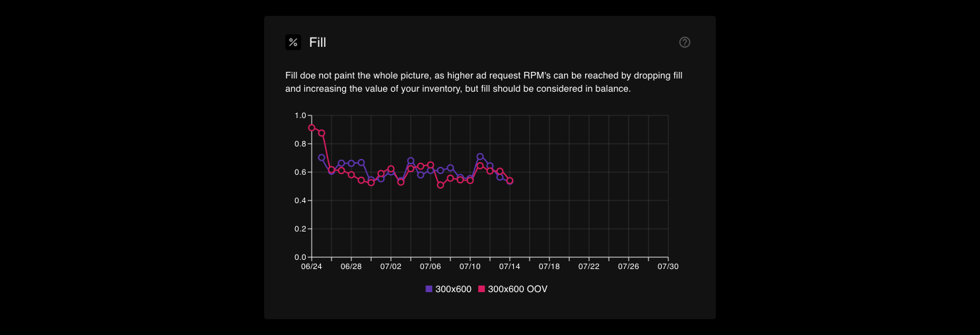
Task: Select the last data point at 07/14
Action: 510,181
